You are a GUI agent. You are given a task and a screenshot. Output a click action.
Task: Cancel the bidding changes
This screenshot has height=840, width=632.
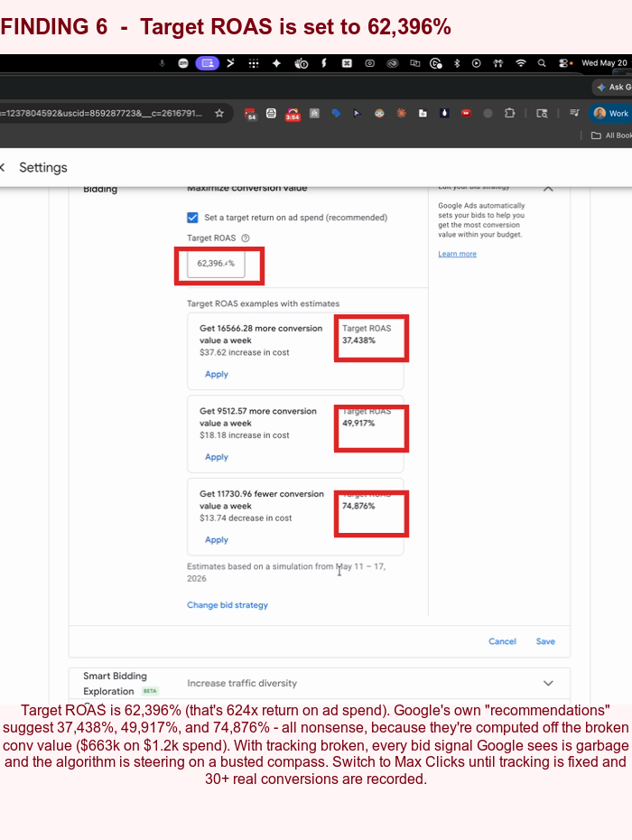(x=502, y=641)
